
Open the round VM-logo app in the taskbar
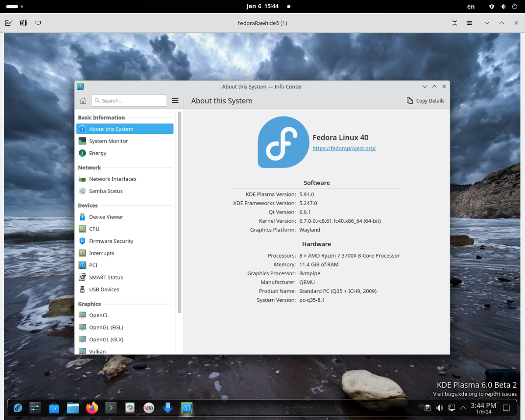(x=149, y=408)
